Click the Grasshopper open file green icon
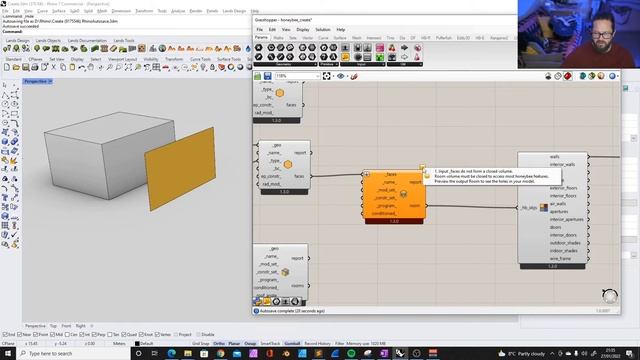 258,76
